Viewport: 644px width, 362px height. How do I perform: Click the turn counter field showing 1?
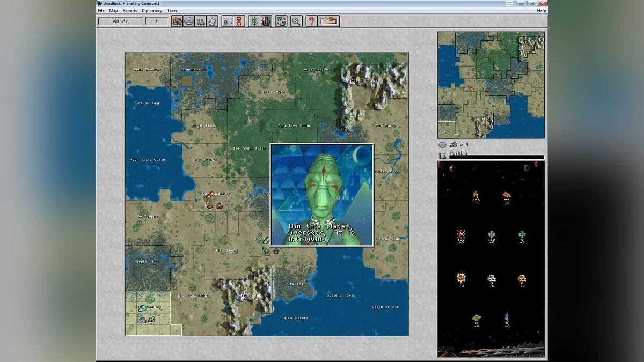pos(157,21)
